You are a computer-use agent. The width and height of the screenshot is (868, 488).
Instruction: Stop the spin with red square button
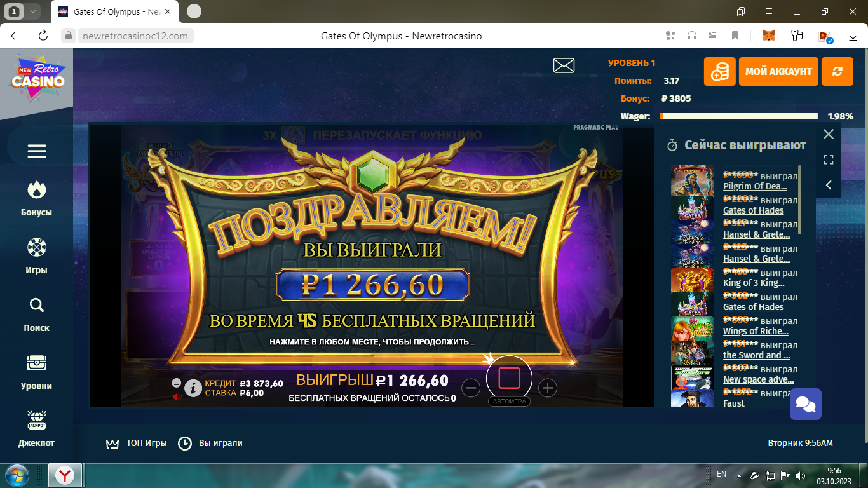coord(510,378)
